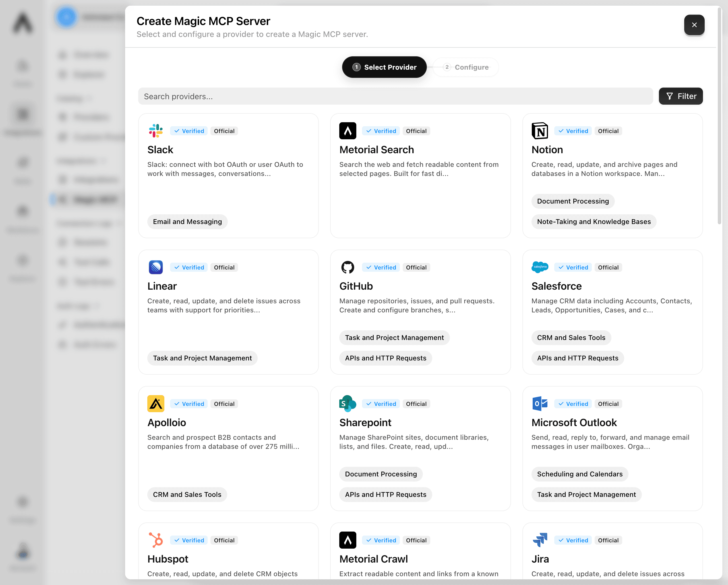Choose the Notion provider title
728x585 pixels.
(547, 150)
